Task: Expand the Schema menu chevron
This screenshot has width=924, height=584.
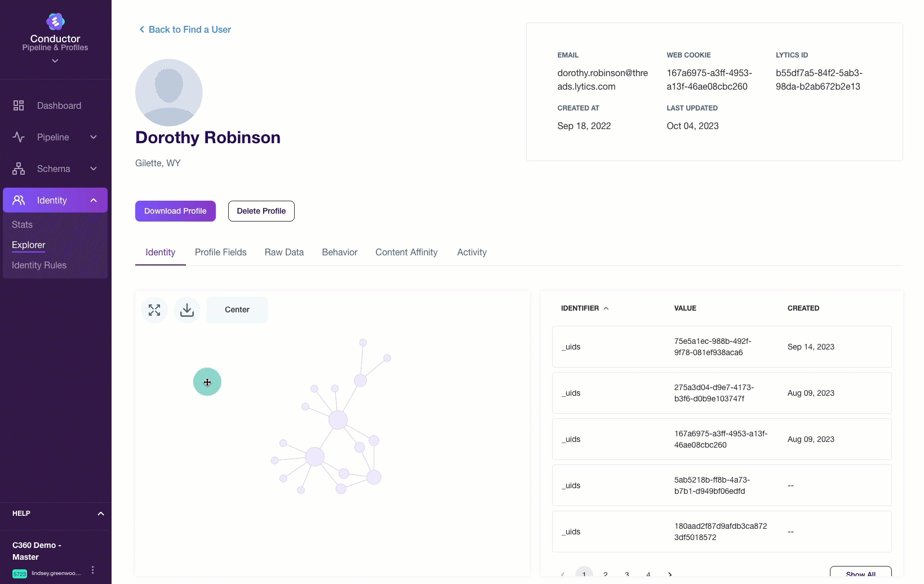Action: (94, 169)
